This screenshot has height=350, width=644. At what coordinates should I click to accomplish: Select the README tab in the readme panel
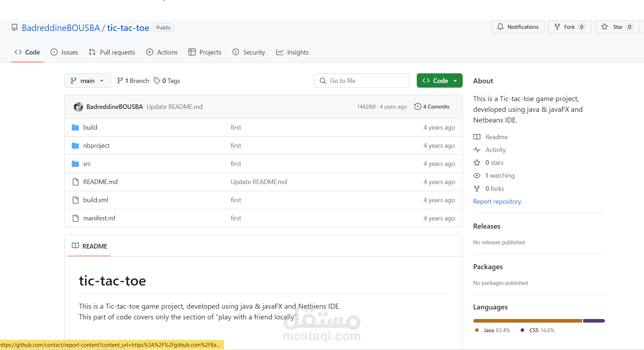(89, 246)
